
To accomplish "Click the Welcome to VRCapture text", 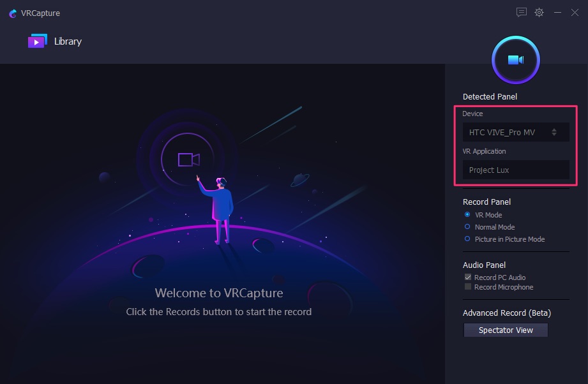I will [x=218, y=293].
